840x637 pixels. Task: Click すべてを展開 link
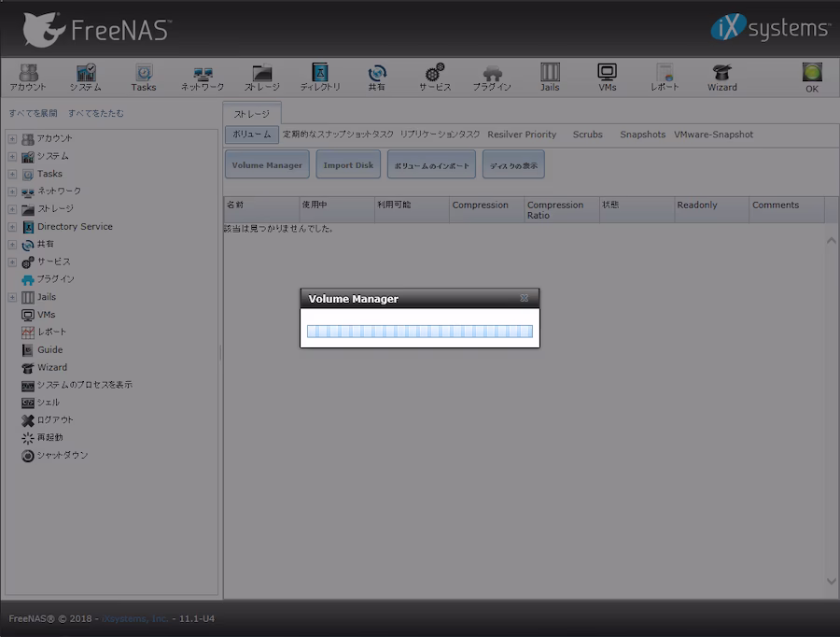click(34, 113)
